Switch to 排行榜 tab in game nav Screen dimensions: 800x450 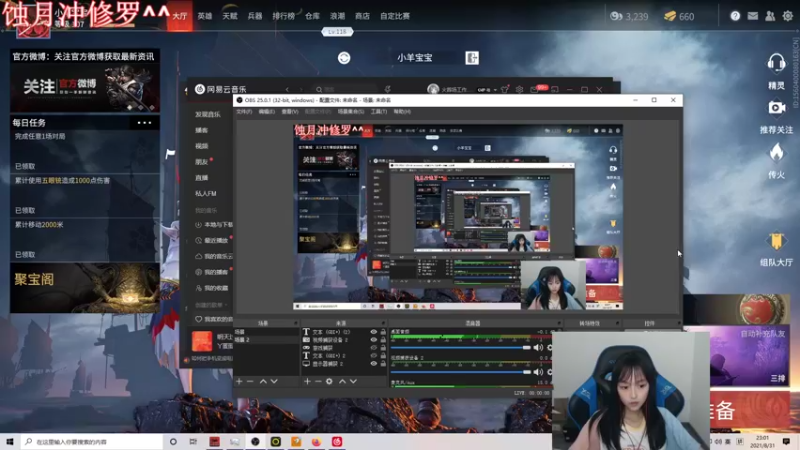pos(284,16)
